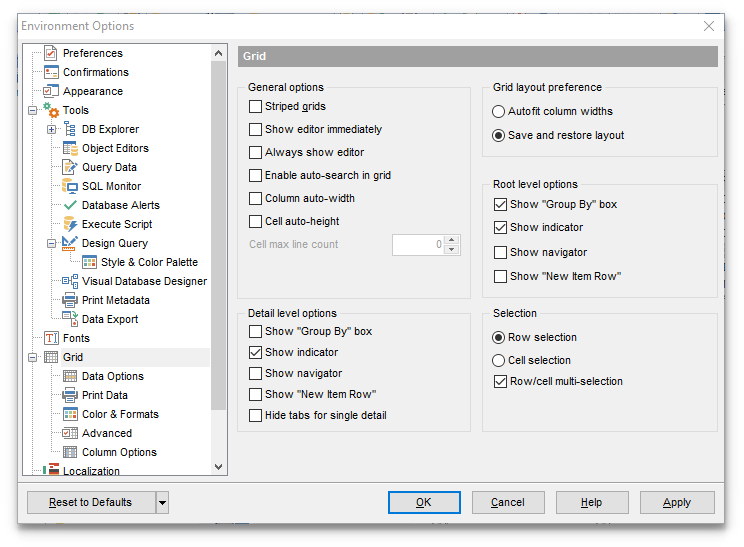This screenshot has height=547, width=744.
Task: Check Hide tabs for single detail
Action: tap(255, 416)
